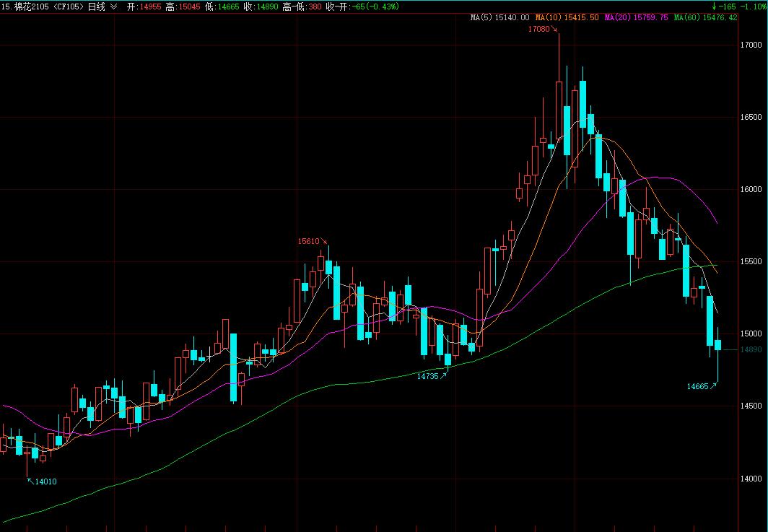Click the high-low range value 380
768x532 pixels.
(x=315, y=6)
